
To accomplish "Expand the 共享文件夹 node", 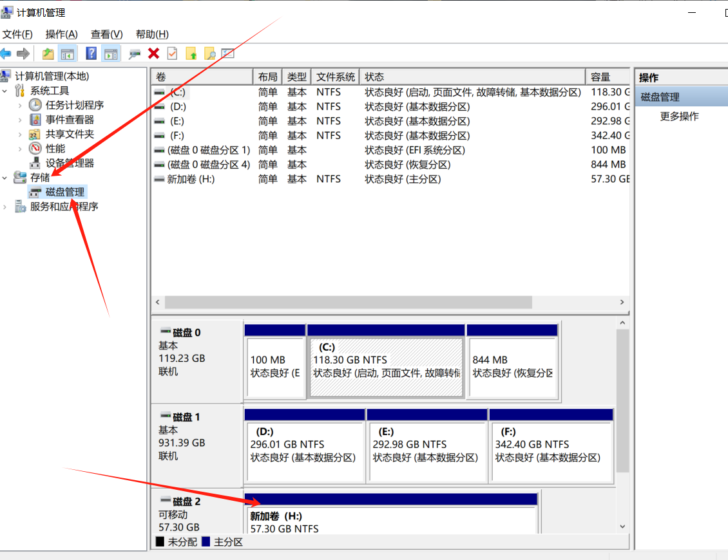I will (20, 135).
